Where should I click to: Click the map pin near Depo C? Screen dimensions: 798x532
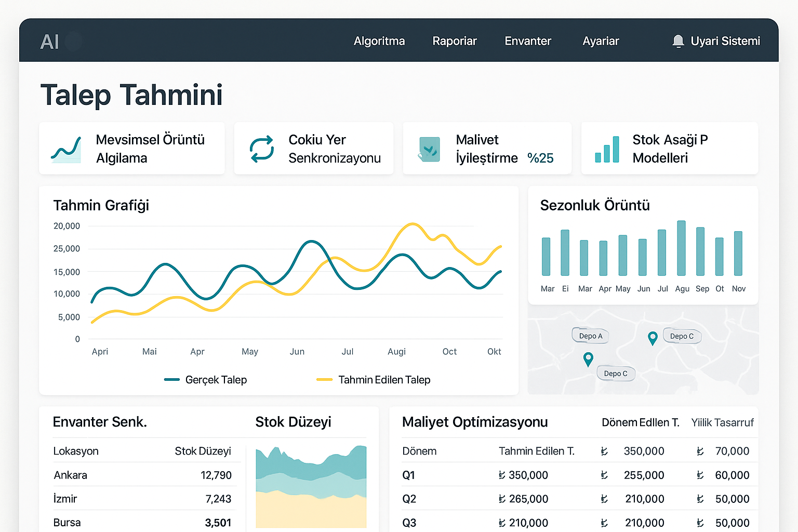click(653, 338)
